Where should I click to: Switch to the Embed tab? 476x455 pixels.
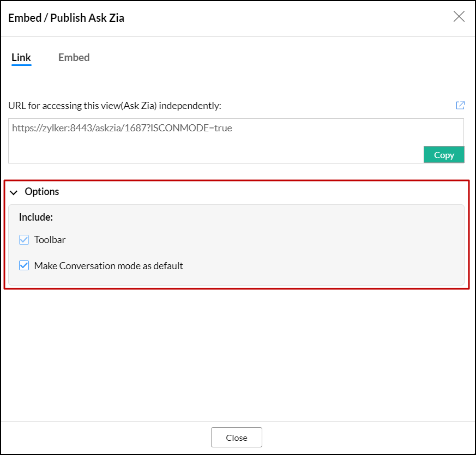[74, 57]
